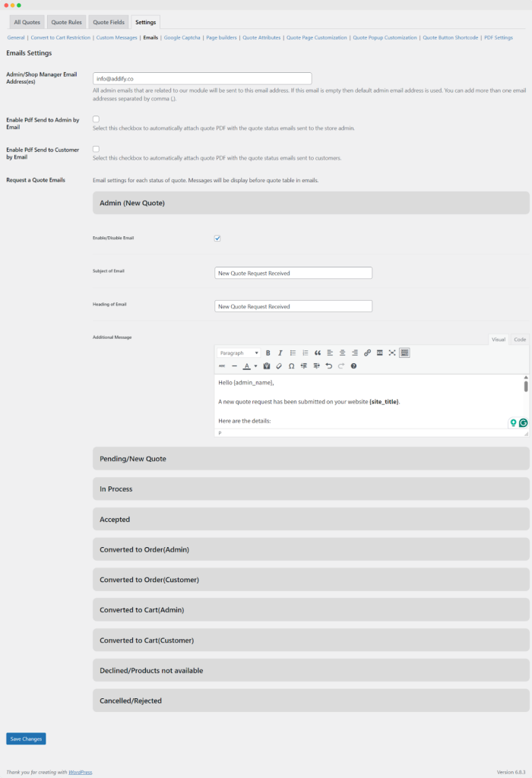Open the PDF Settings link

498,37
